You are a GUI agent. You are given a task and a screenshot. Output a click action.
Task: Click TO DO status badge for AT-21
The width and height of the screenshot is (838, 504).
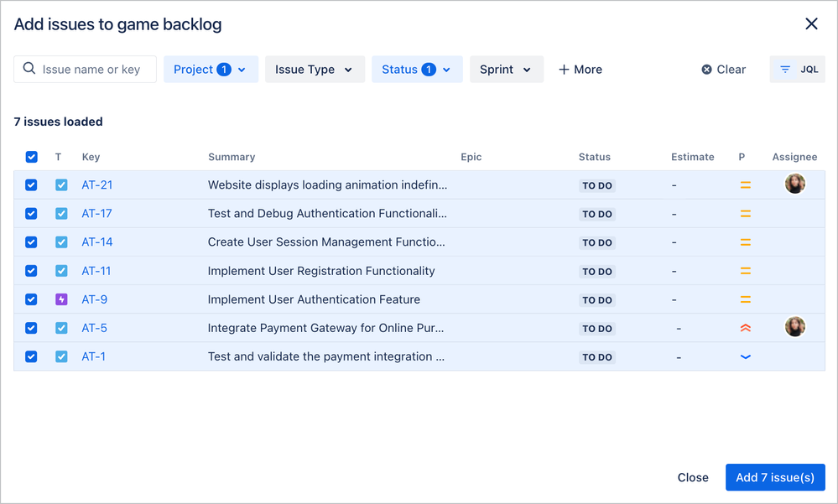tap(597, 185)
